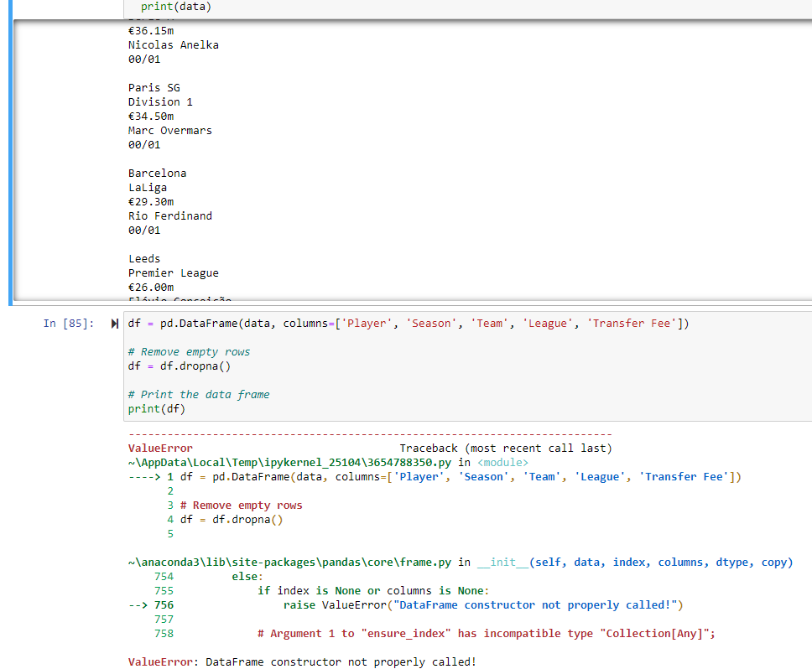Viewport: 812px width, 669px height.
Task: Click the 'df = df.dropna()' line in code cell
Action: pos(180,366)
